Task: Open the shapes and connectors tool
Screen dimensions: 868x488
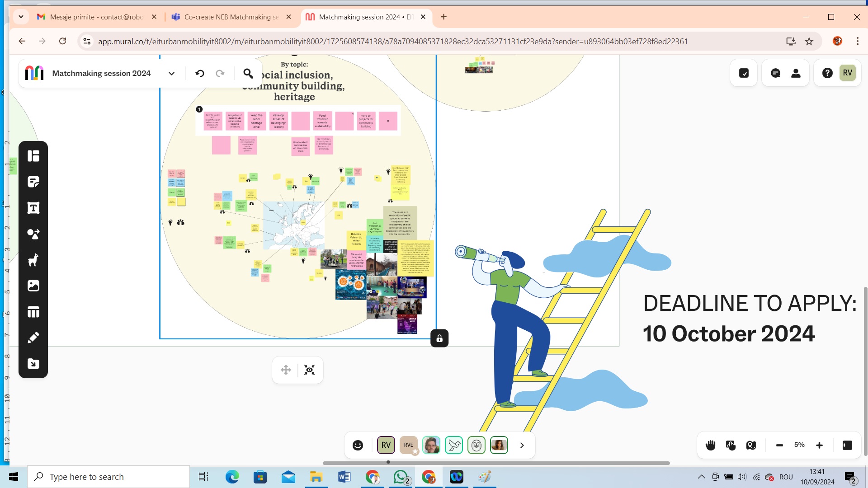Action: tap(33, 234)
